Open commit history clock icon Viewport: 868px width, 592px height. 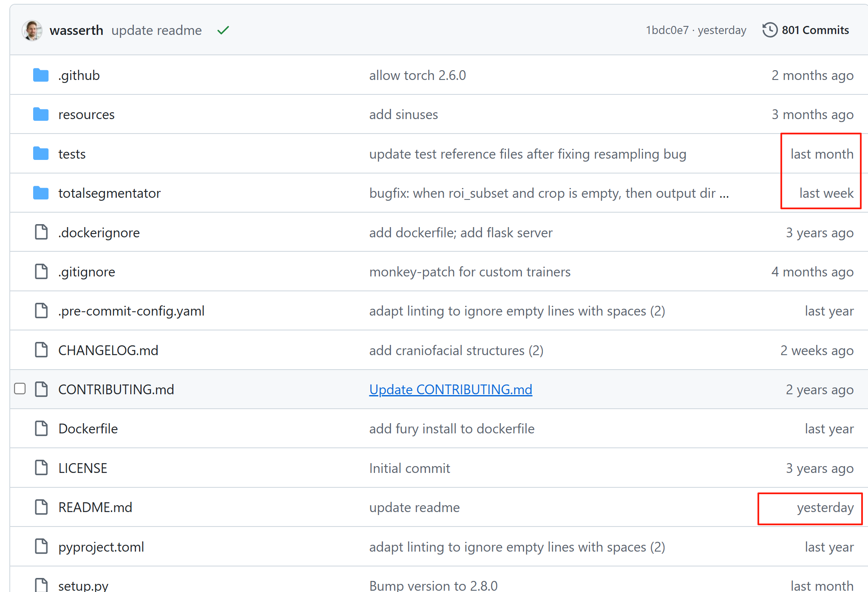[770, 30]
